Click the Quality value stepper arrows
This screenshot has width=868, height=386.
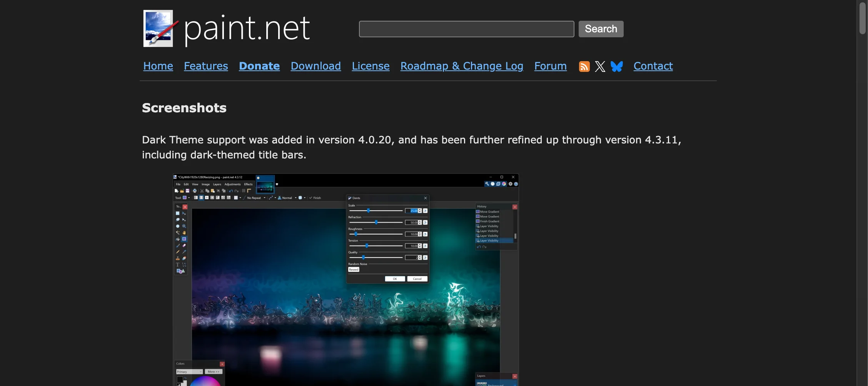pos(420,258)
